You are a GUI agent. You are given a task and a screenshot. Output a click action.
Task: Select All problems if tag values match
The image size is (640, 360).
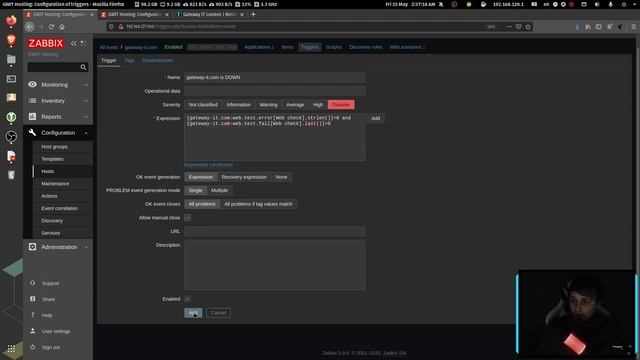coord(258,204)
